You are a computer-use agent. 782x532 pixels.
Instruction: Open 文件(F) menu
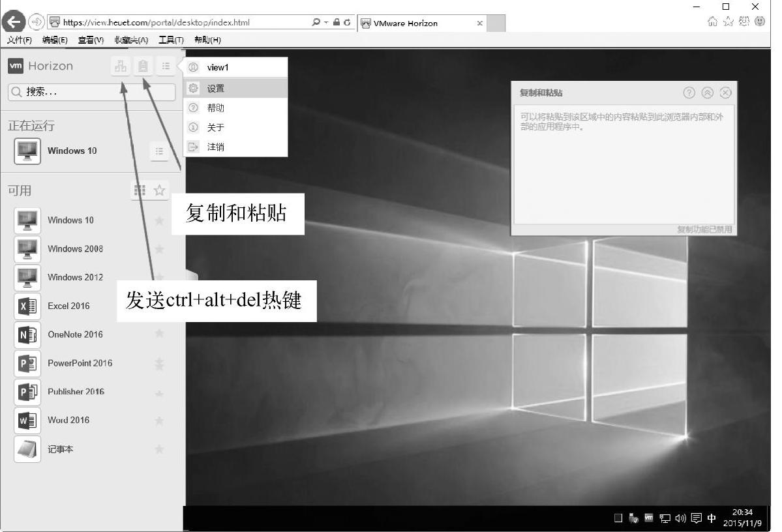point(19,40)
